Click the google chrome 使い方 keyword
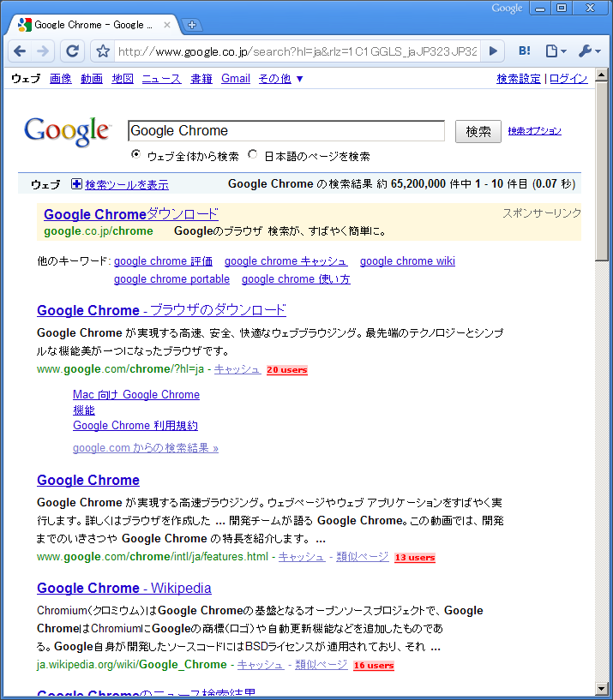This screenshot has height=700, width=613. point(296,279)
